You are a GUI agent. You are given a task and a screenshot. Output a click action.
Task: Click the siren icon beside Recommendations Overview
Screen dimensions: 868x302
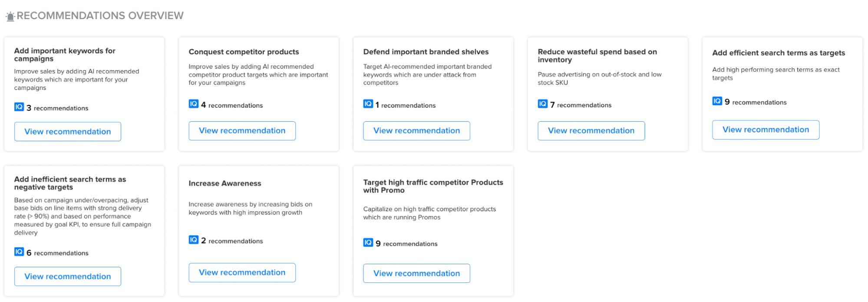pos(10,17)
